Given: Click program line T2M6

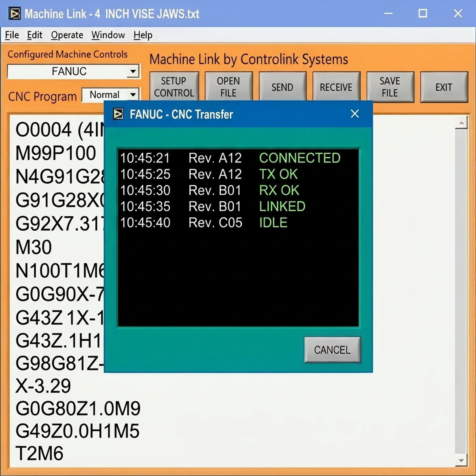Looking at the screenshot, I should pos(39,453).
